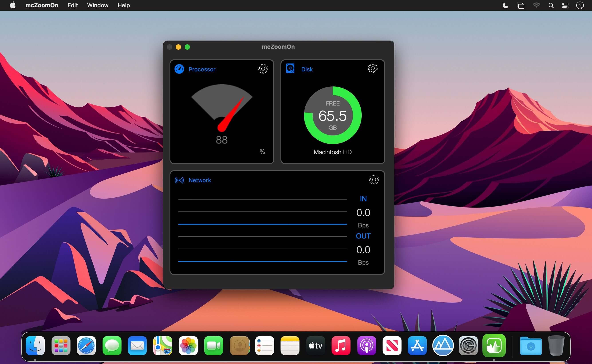Click the Macintosh HD disk label
592x364 pixels.
click(333, 152)
